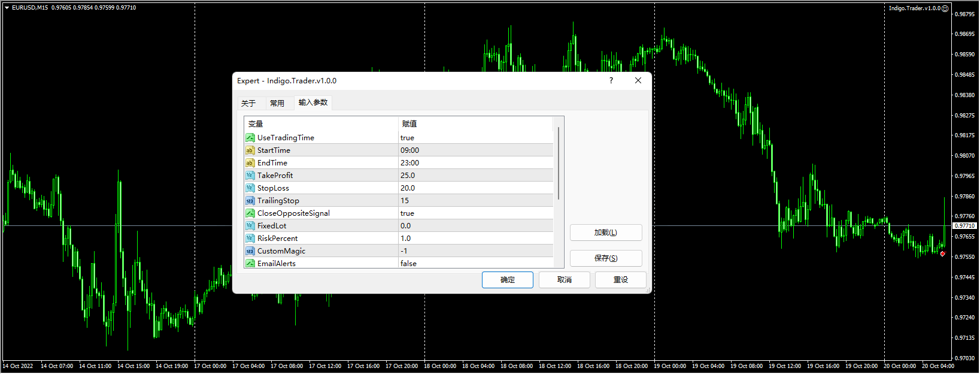Click the parameter list vertical scrollbar
This screenshot has height=374, width=980.
coord(559,163)
